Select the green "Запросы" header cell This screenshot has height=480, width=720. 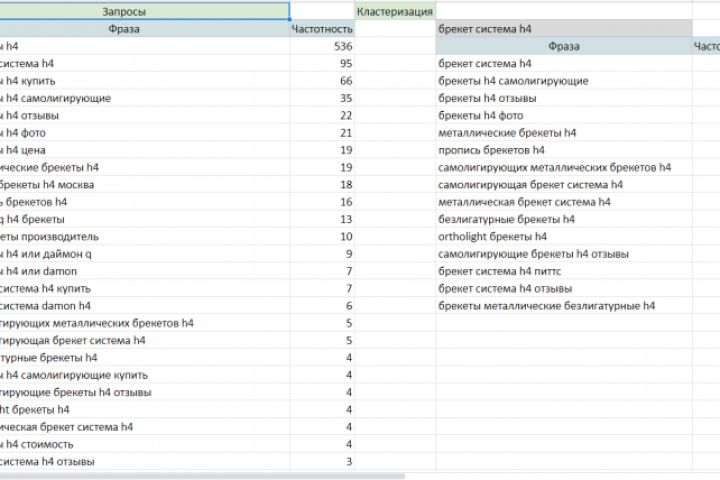point(144,11)
